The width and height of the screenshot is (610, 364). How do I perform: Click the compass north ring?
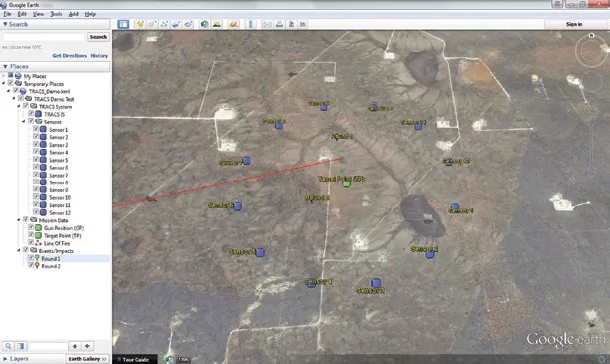(x=591, y=50)
